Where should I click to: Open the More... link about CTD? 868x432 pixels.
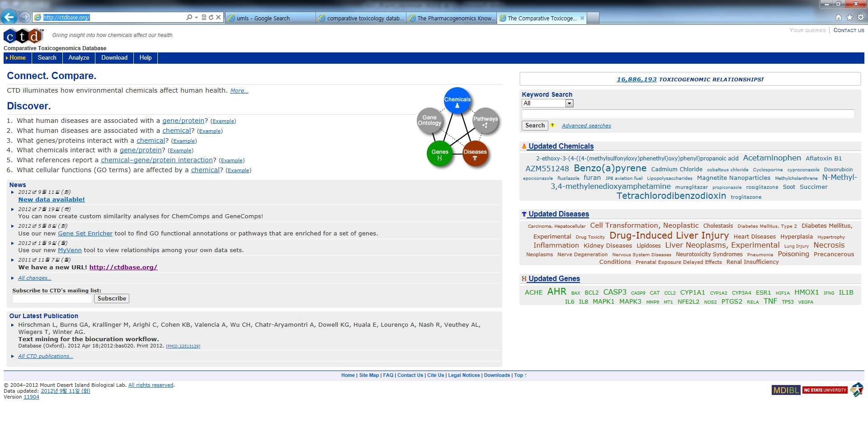pos(239,91)
